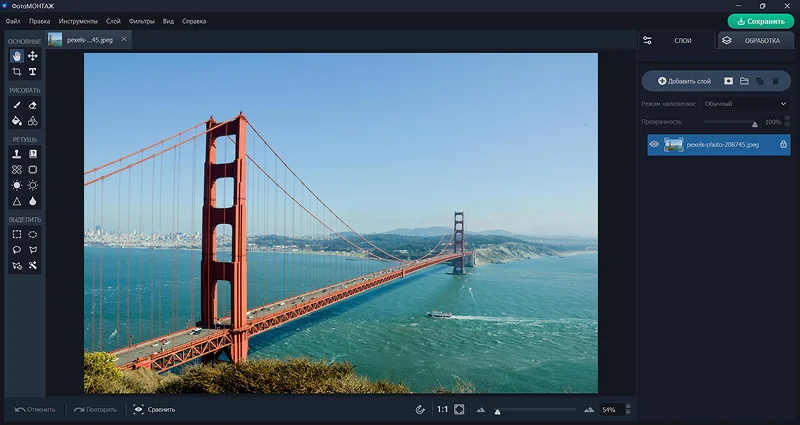
Task: Click the 54% zoom value field
Action: 611,410
